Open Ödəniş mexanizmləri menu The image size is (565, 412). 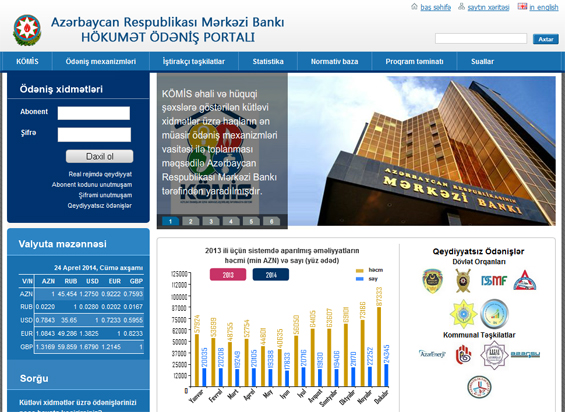(101, 62)
